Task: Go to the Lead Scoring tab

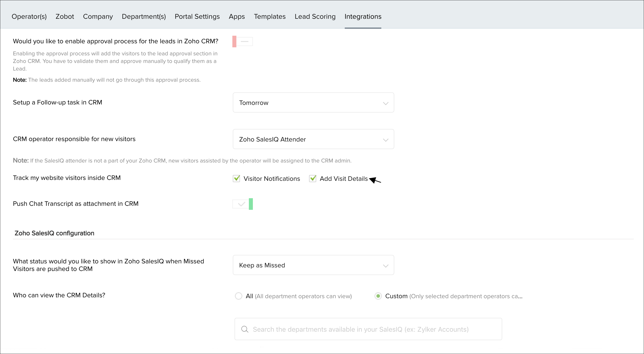Action: [315, 17]
